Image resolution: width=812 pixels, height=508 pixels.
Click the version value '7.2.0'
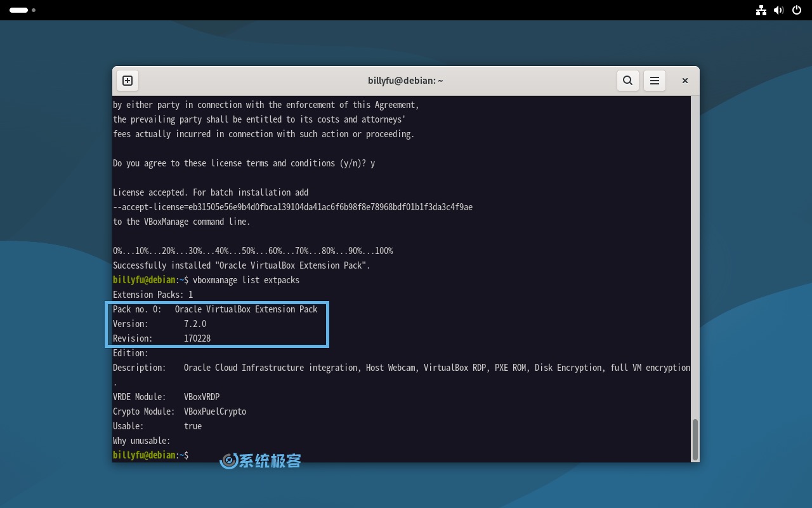point(195,324)
